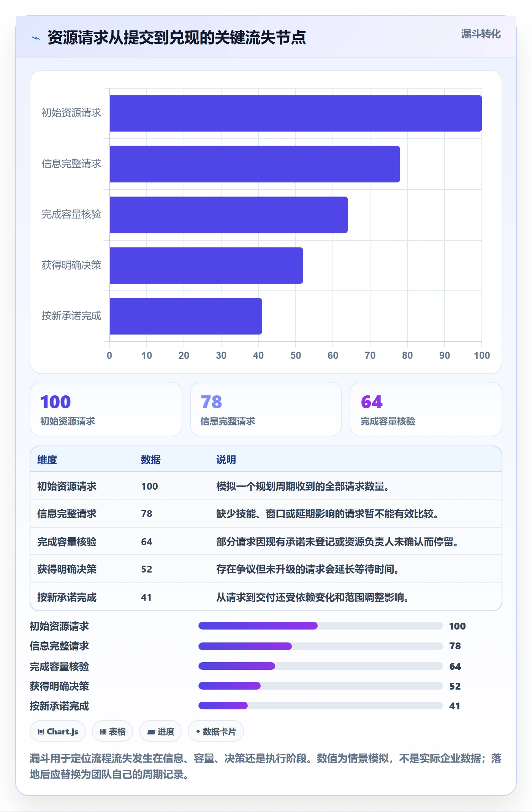Screen dimensions: 532x812
Task: Click the lightning icon beside the title
Action: coord(36,38)
